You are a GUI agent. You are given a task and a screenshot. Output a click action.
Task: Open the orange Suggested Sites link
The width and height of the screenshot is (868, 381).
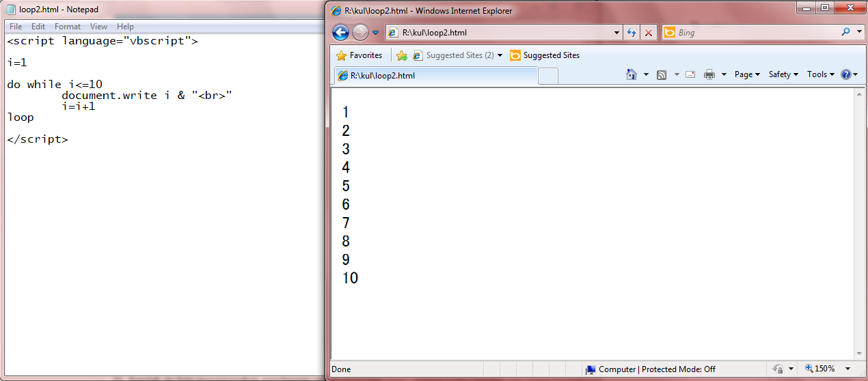[x=545, y=55]
